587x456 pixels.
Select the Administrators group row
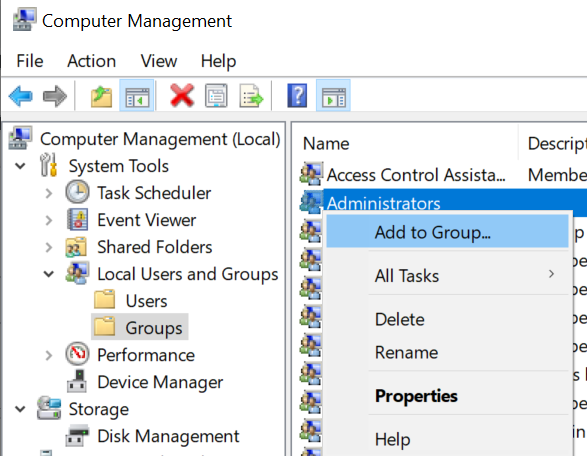[443, 202]
